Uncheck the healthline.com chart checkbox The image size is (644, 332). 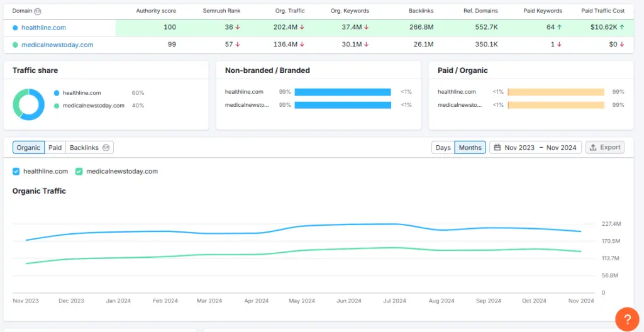[16, 171]
